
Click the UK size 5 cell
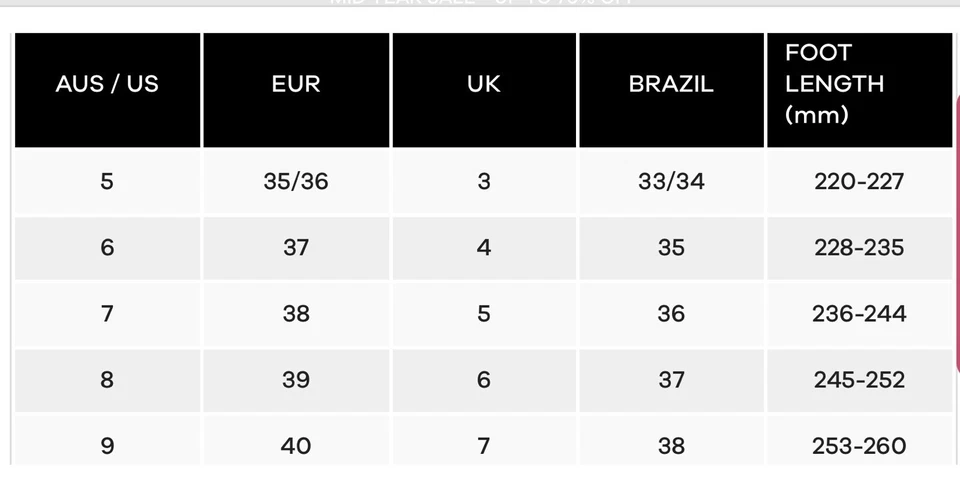484,313
